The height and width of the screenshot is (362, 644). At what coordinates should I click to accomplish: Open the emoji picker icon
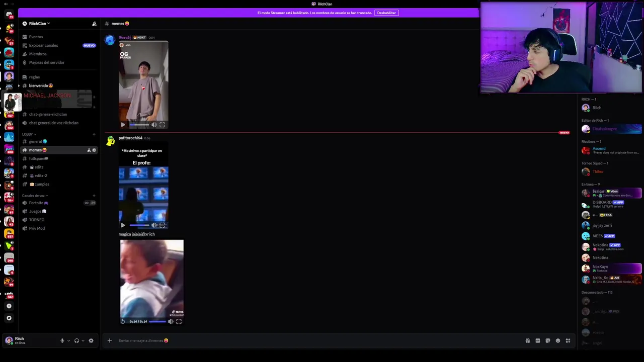click(x=558, y=340)
